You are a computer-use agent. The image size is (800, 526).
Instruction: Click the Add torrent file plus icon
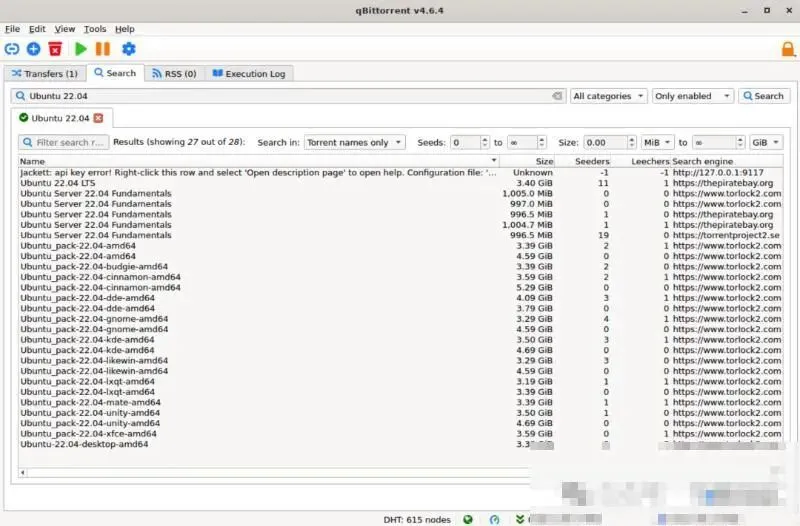(34, 49)
